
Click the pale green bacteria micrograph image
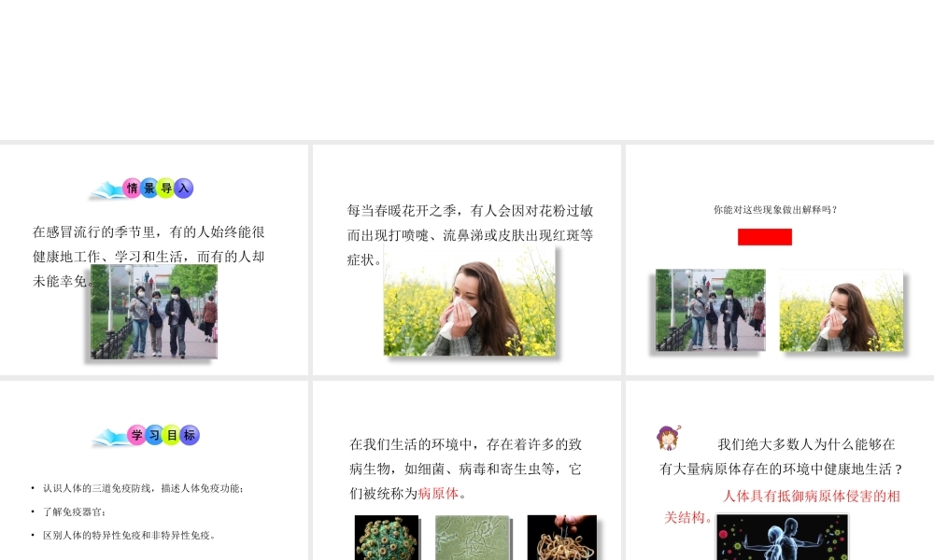pyautogui.click(x=472, y=538)
